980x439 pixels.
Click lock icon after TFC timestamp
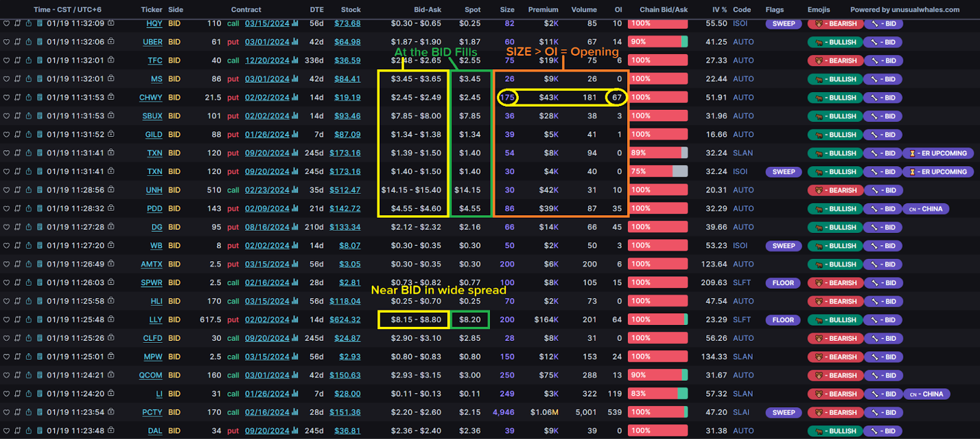111,60
